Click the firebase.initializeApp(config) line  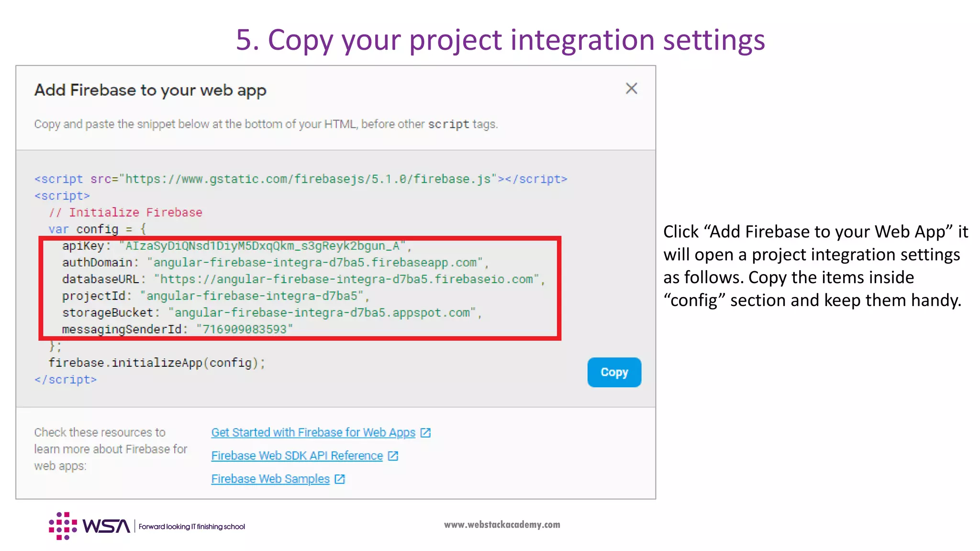click(x=156, y=363)
